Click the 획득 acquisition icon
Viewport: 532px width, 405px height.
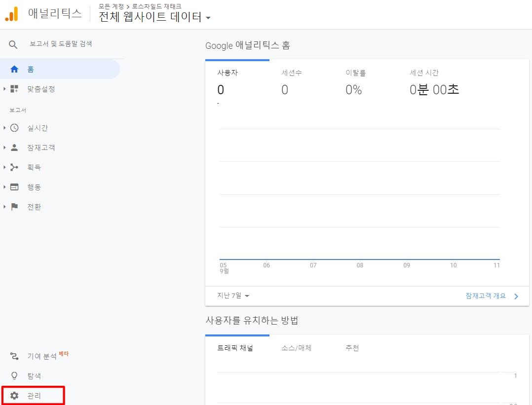pos(14,167)
